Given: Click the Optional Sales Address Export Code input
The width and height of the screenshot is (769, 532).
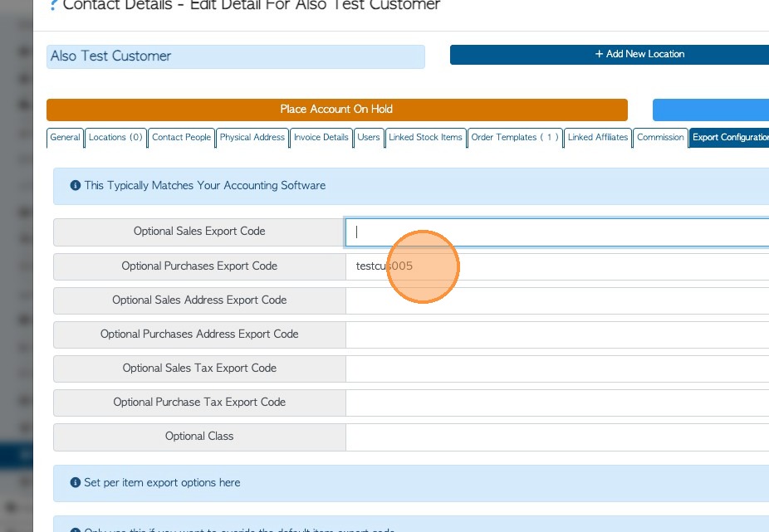Looking at the screenshot, I should tap(557, 300).
